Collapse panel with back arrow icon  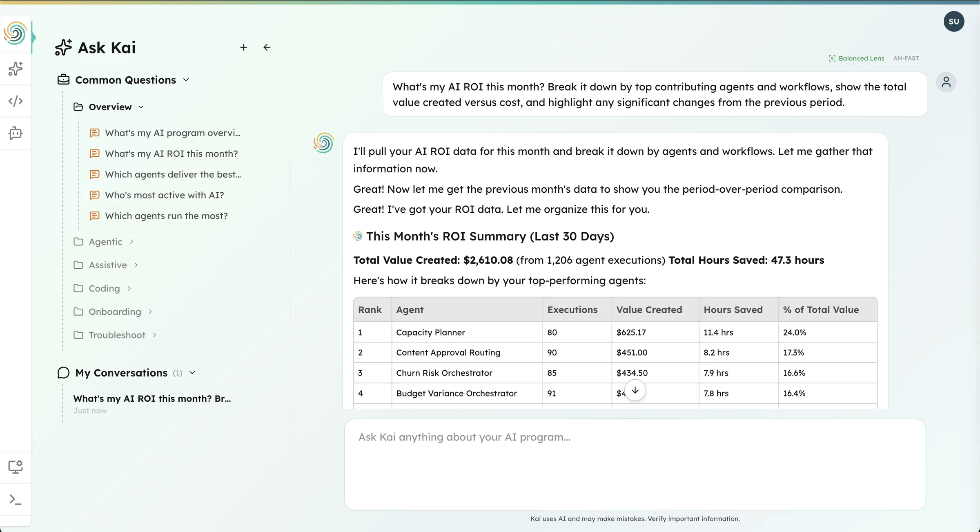267,47
